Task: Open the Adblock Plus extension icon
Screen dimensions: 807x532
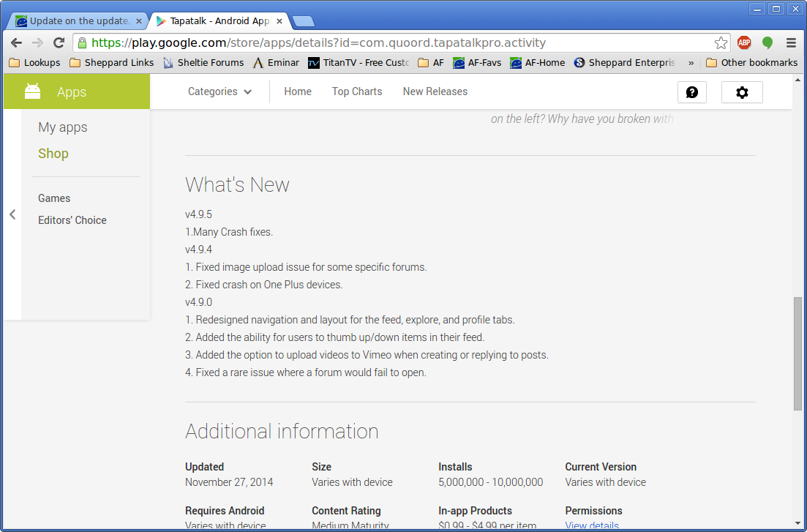Action: pyautogui.click(x=743, y=42)
